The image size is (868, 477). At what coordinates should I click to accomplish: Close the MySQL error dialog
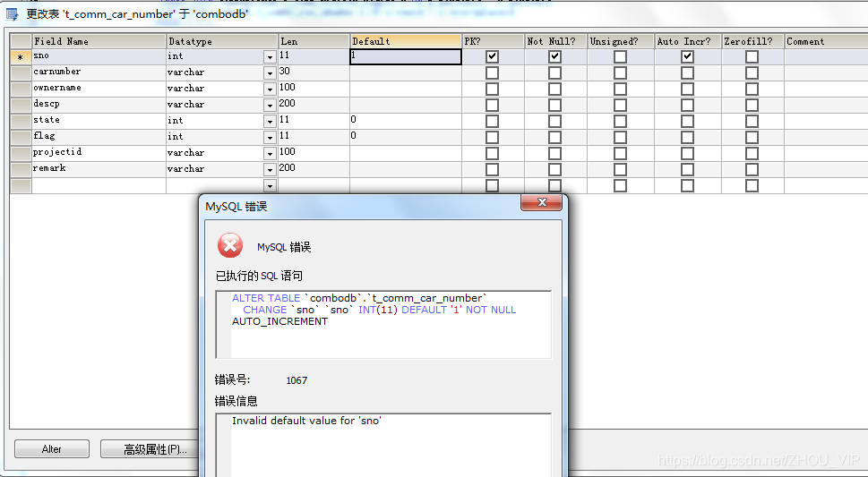541,202
